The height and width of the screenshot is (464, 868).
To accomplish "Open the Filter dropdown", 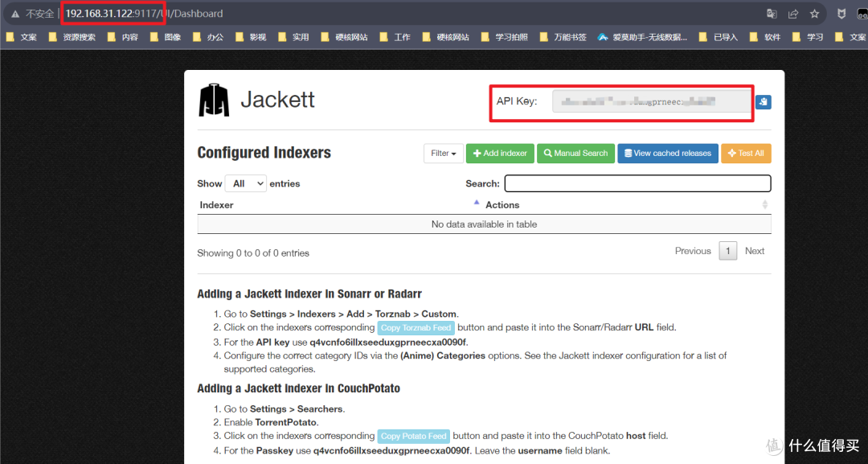I will tap(444, 154).
